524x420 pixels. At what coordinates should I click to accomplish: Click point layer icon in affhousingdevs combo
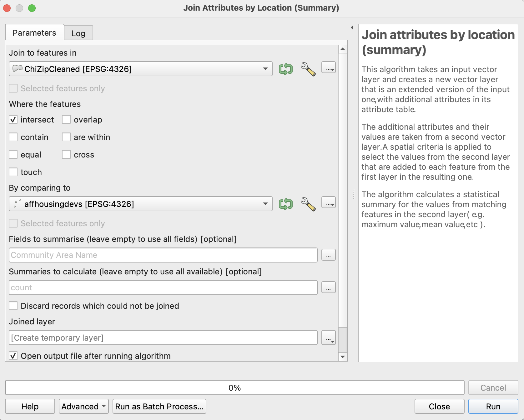[17, 204]
